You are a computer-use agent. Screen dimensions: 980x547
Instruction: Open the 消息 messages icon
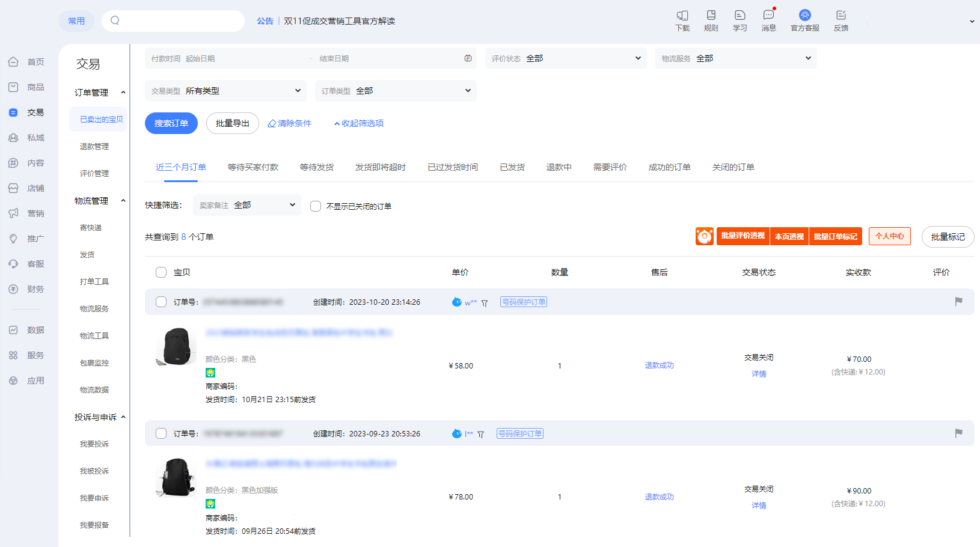coord(768,16)
